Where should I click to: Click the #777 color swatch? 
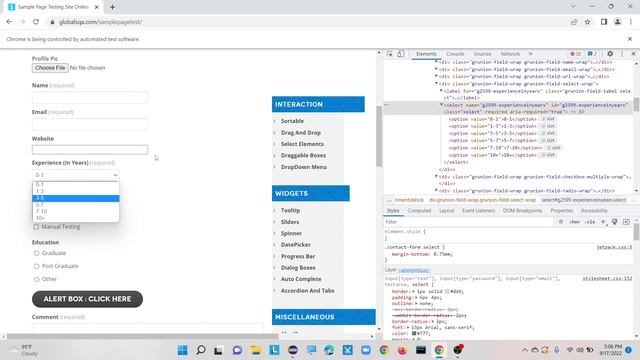pos(414,333)
